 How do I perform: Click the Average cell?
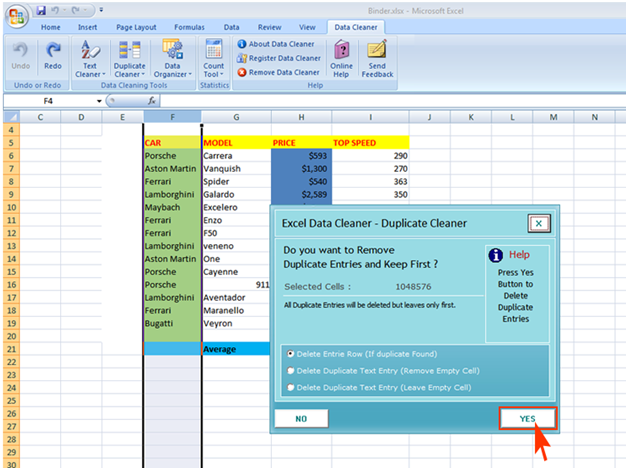[x=236, y=349]
